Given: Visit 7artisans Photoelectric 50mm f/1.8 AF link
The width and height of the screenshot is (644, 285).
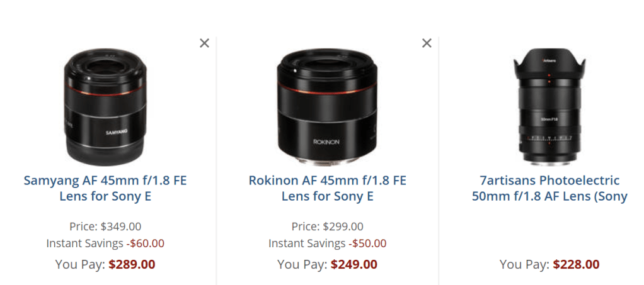Looking at the screenshot, I should point(549,188).
